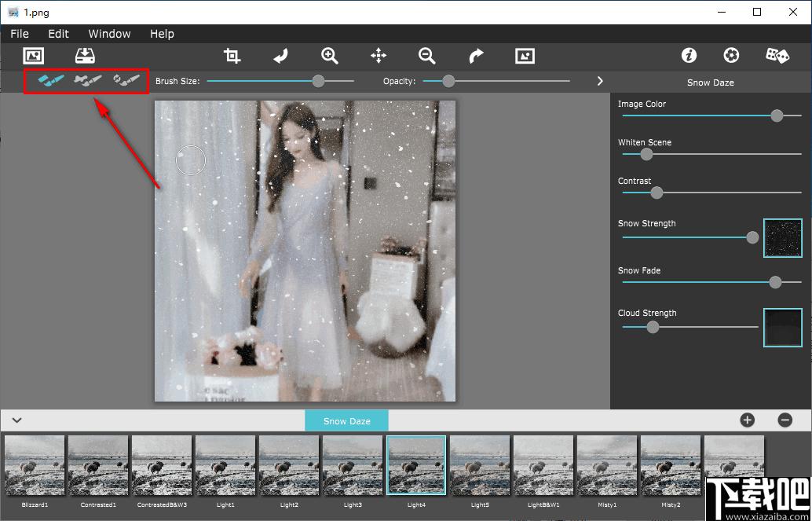Screen dimensions: 812x521
Task: Select the Light4 preset thumbnail
Action: 416,465
